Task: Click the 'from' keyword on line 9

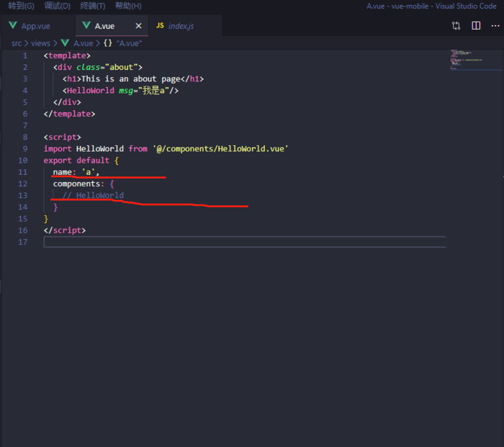Action: [x=138, y=149]
